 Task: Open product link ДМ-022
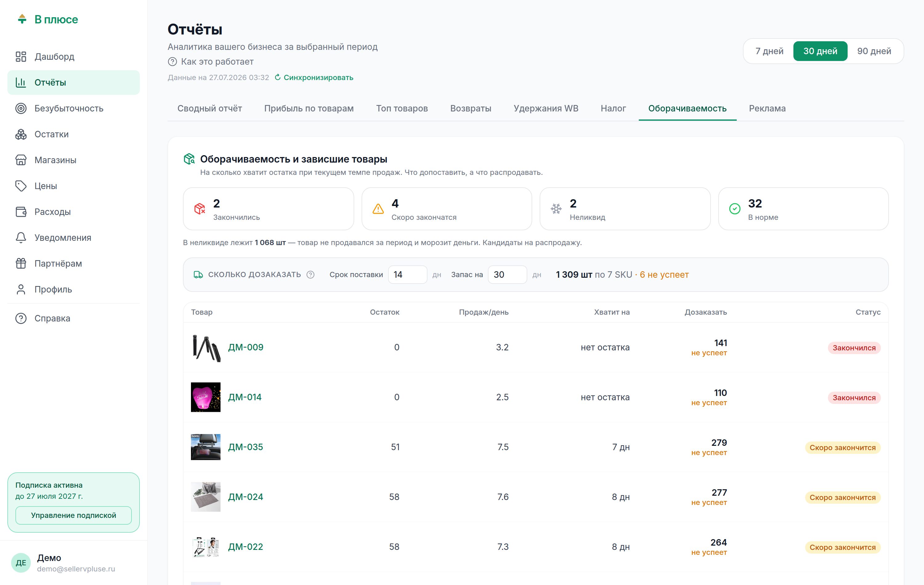pos(245,547)
